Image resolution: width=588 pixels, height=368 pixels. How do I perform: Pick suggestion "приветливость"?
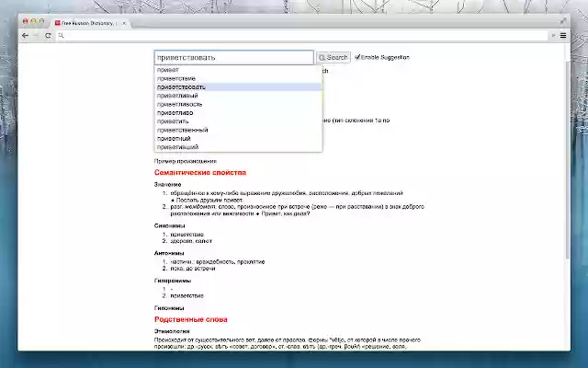point(238,104)
